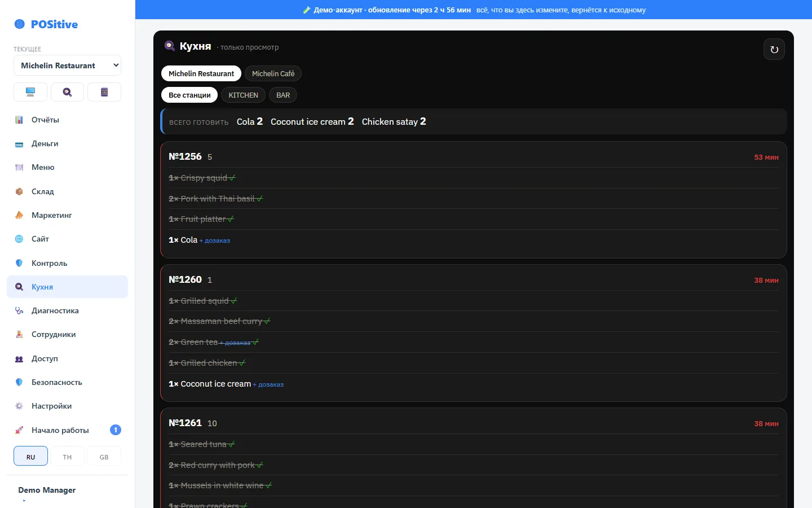Image resolution: width=812 pixels, height=508 pixels.
Task: Switch to Michelin Café location
Action: click(x=273, y=74)
